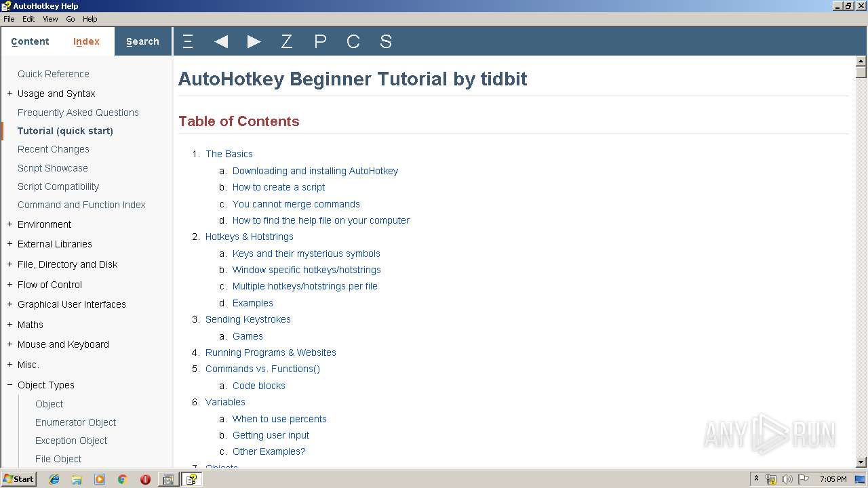Launch Internet Explorer from taskbar
Viewport: 868px width, 488px height.
(x=54, y=479)
